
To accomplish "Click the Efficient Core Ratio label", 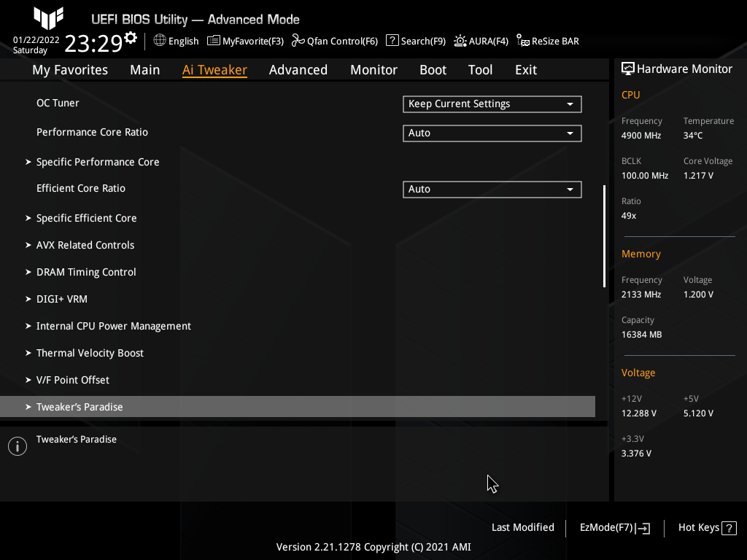I will click(x=80, y=188).
